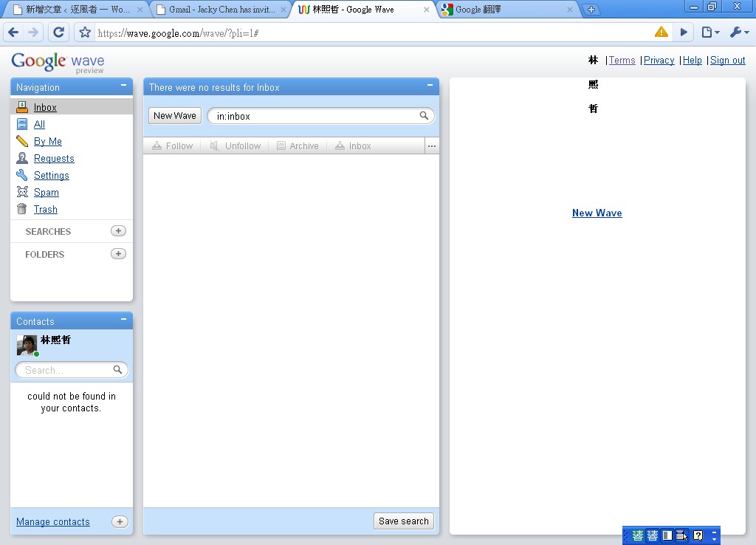Click the Spam skull icon

(22, 191)
